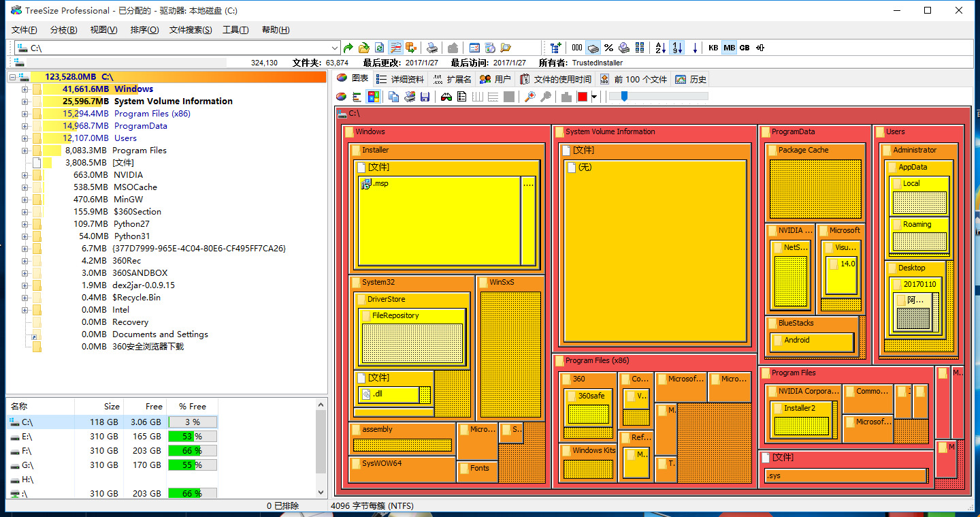Click the gray zoom out magnifier icon
Screen dimensions: 980x517
[546, 97]
